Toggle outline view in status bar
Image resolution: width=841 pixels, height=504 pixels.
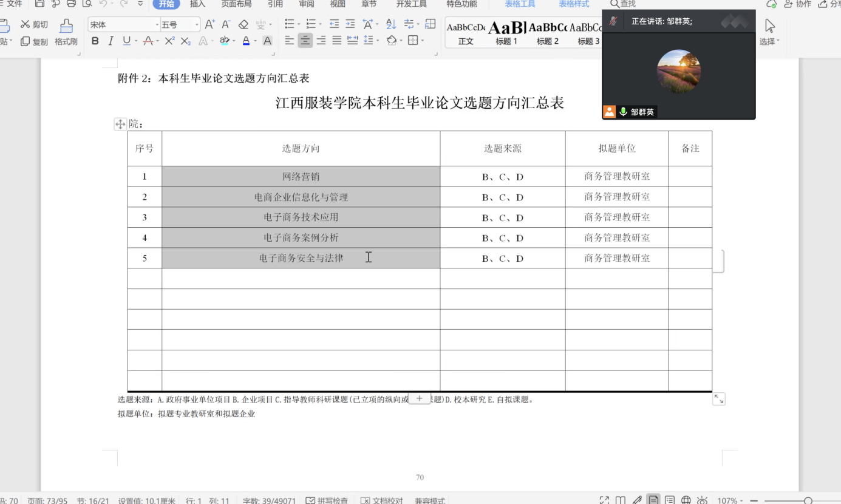(670, 500)
